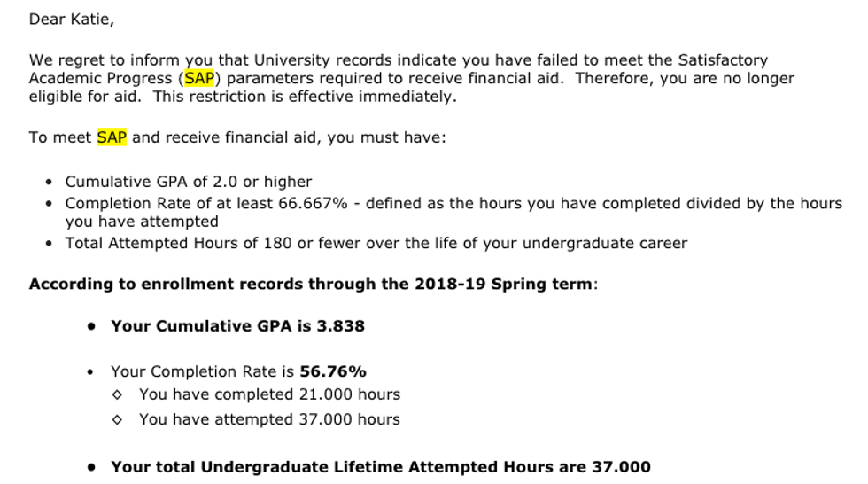Click the bullet dot before "Your Cumulative GPA"
Image resolution: width=868 pixels, height=484 pixels.
(x=91, y=326)
